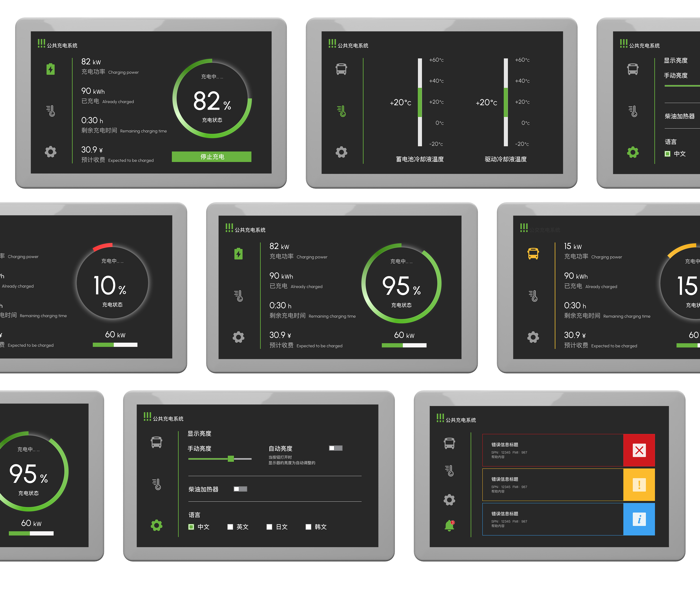Check the 英文 language checkbox
700x594 pixels.
(x=230, y=527)
